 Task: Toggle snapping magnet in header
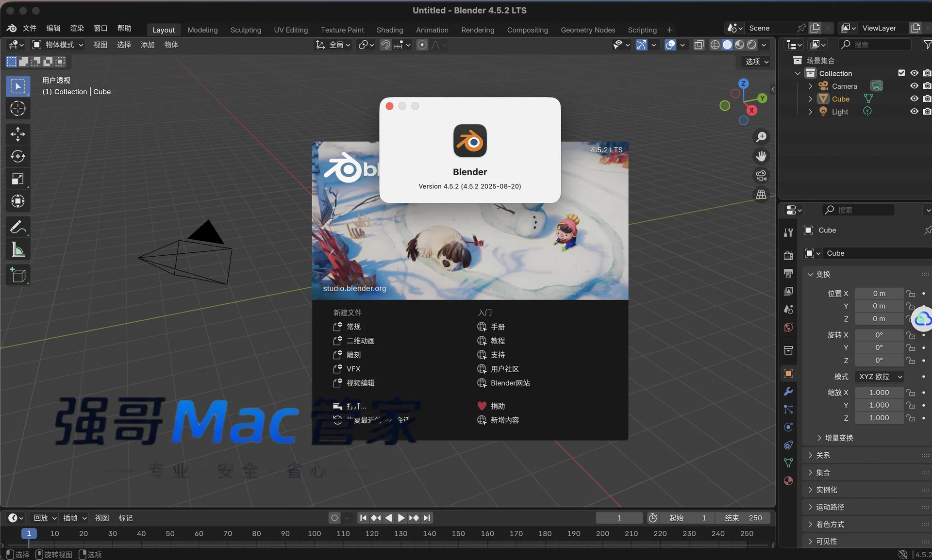pos(385,45)
